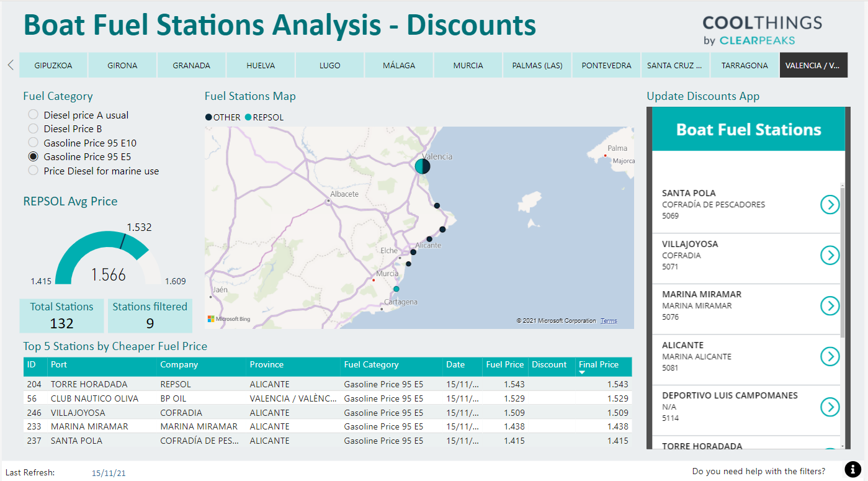Click the Microsoft Bing logo on map
The height and width of the screenshot is (481, 868).
coord(229,319)
